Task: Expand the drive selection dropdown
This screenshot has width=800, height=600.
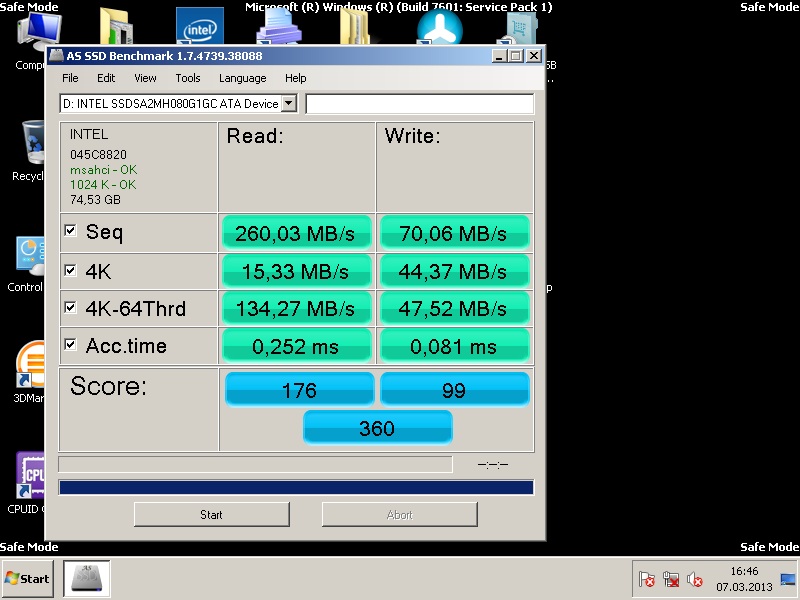Action: pos(289,104)
